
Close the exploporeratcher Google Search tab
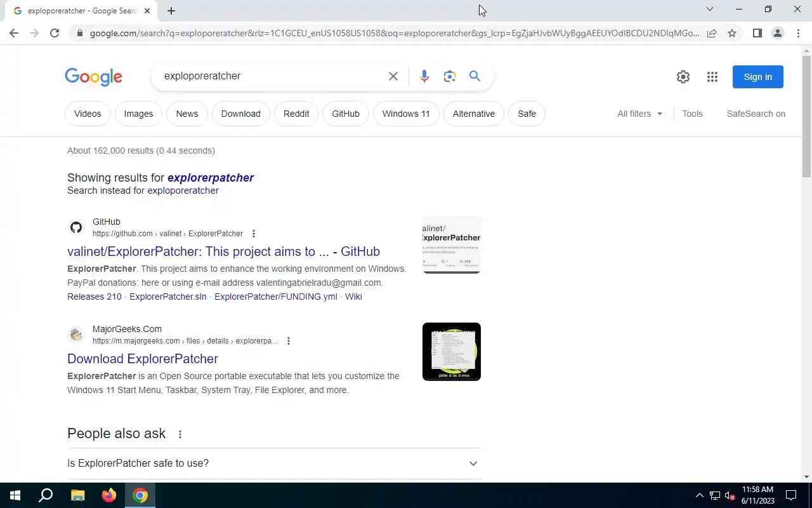(x=147, y=11)
